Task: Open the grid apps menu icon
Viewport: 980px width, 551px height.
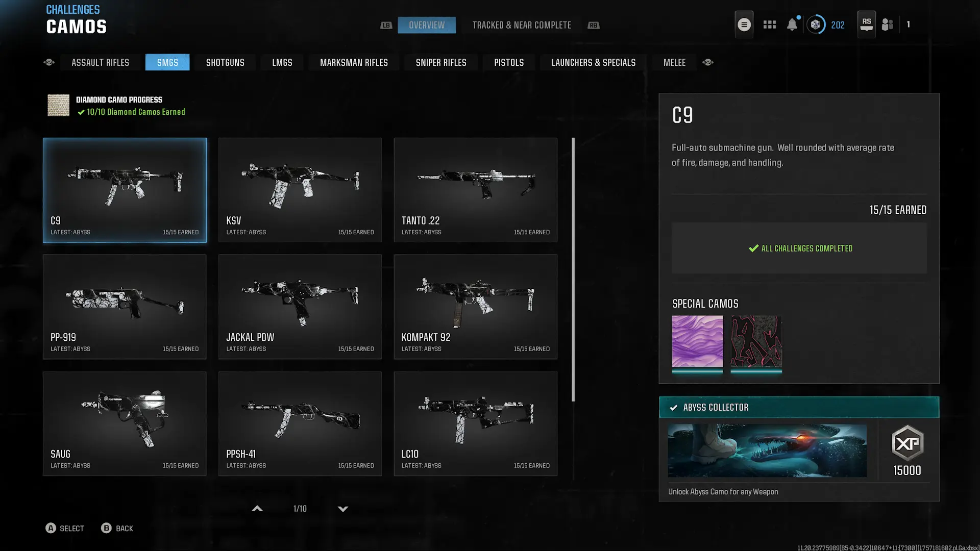Action: tap(769, 24)
